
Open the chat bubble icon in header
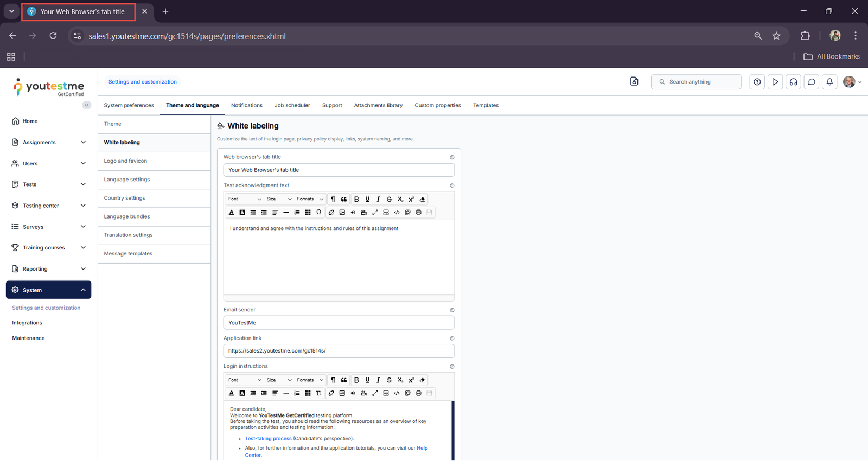click(812, 82)
